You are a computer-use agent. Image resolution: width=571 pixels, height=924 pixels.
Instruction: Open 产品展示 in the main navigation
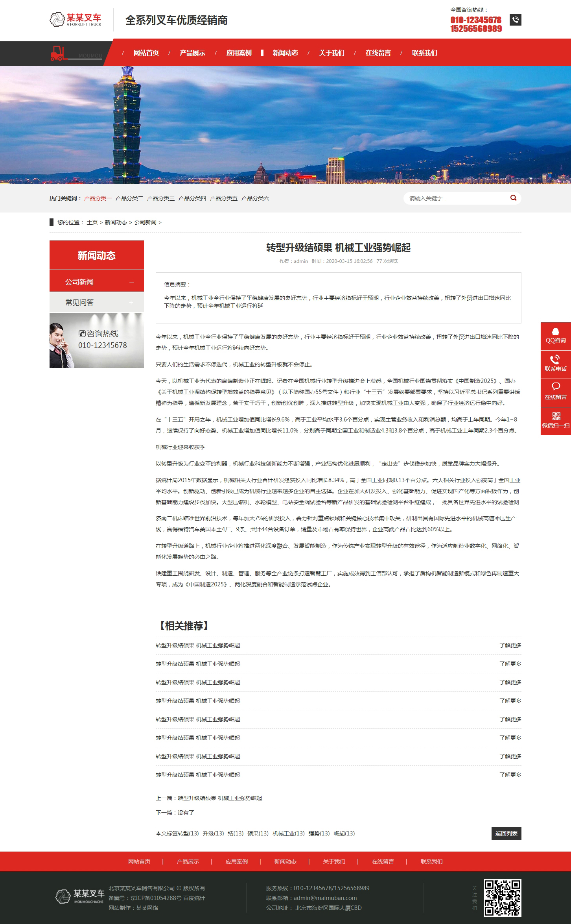[192, 53]
